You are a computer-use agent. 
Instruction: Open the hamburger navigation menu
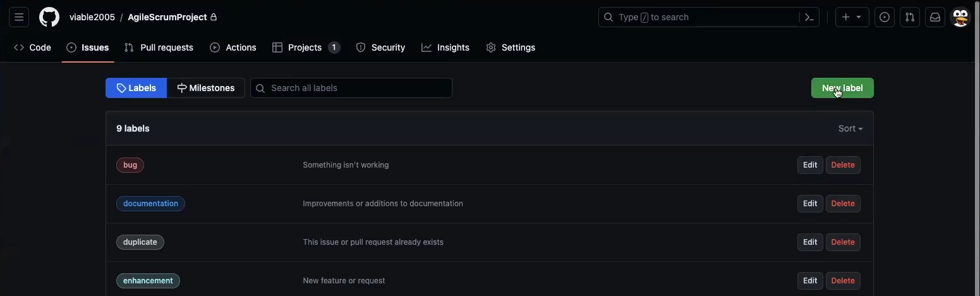click(19, 17)
